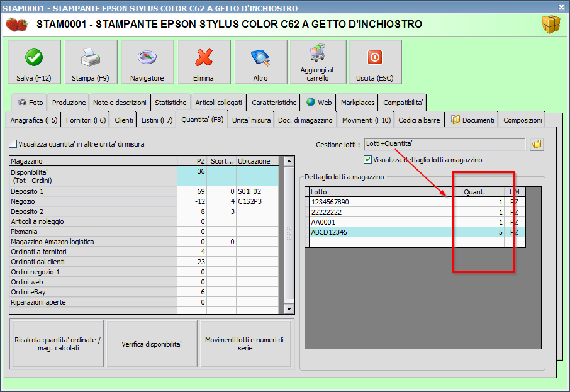Select the Ordini web row
Viewport: 570px width, 392px height.
(x=144, y=282)
